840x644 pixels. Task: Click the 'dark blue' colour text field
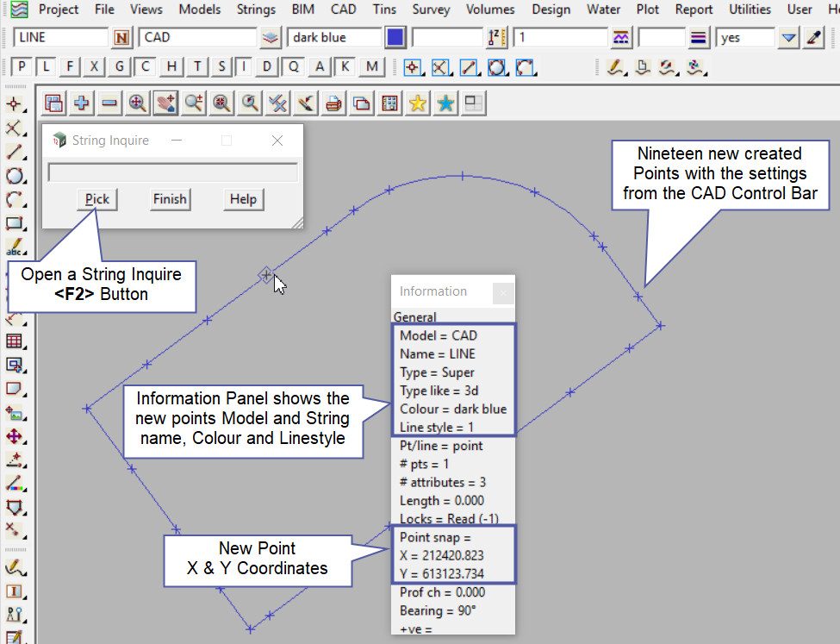[x=334, y=38]
